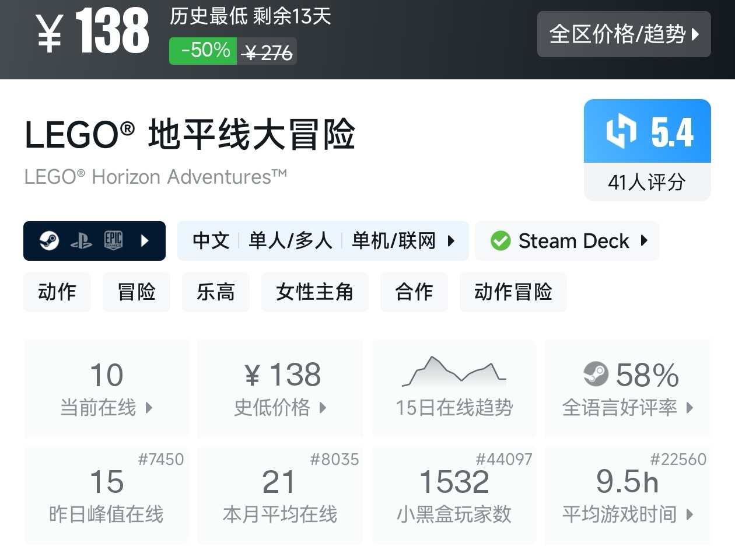Open 全区价格/趋势 regional price trends
The width and height of the screenshot is (735, 560).
(x=624, y=34)
